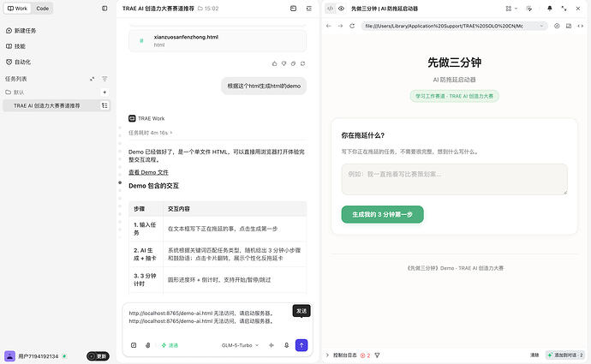Click 生成我的 3 分钟第一步 button
Viewport: 591px width, 364px height.
(382, 214)
